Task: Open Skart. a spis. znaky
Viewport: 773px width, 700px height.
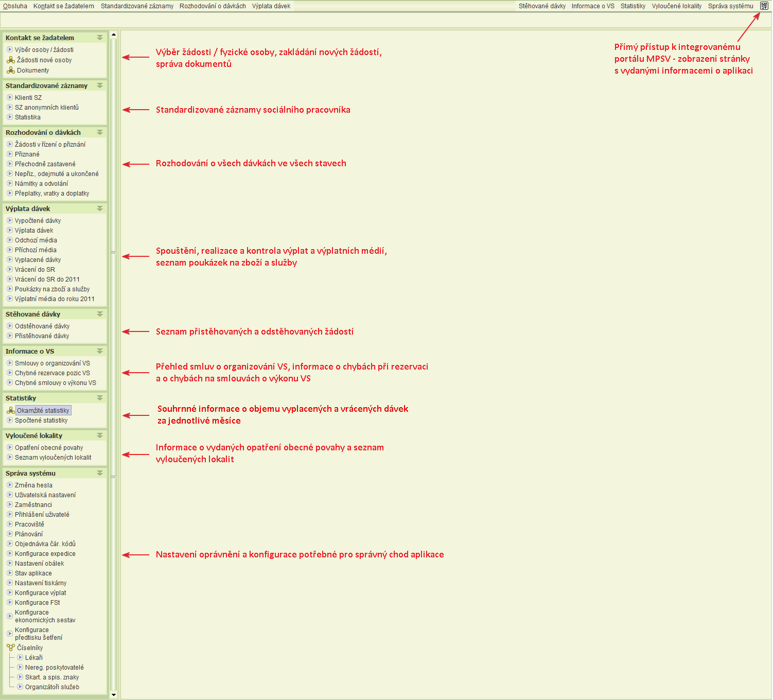Action: coord(52,677)
